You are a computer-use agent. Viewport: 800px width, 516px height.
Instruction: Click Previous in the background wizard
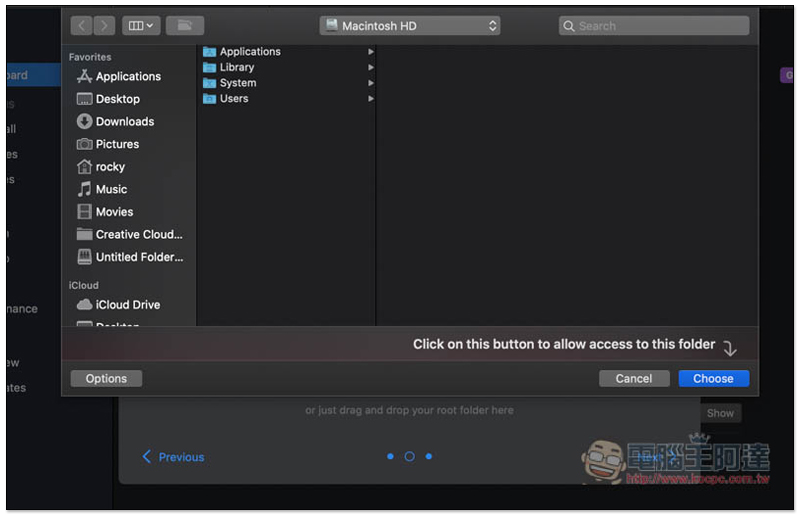(173, 457)
